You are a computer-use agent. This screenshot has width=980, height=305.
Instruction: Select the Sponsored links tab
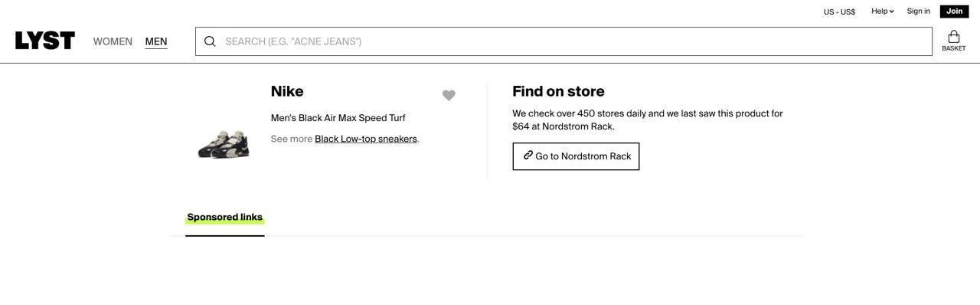point(225,218)
